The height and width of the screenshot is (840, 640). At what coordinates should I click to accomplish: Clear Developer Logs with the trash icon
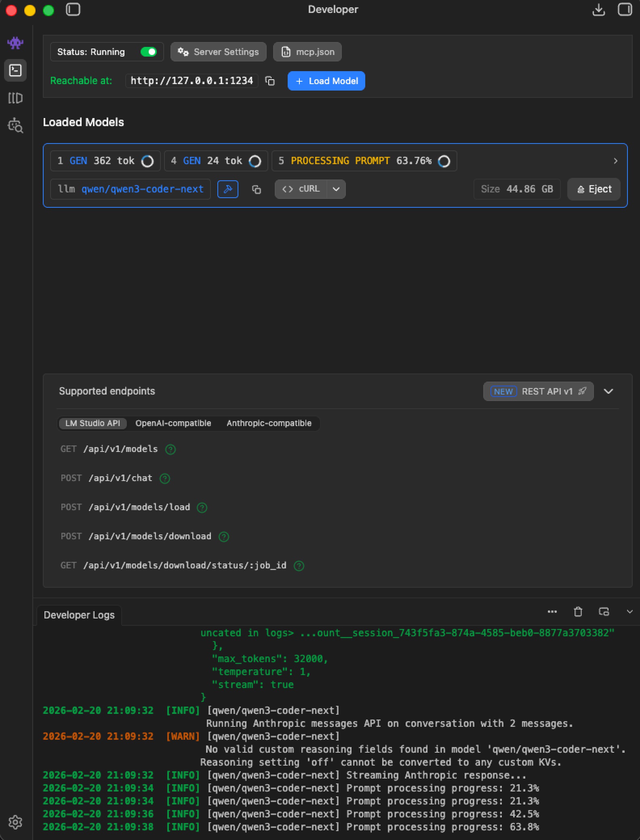(x=578, y=612)
